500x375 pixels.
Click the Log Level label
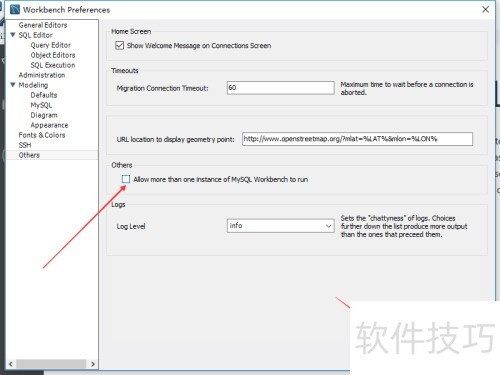131,226
